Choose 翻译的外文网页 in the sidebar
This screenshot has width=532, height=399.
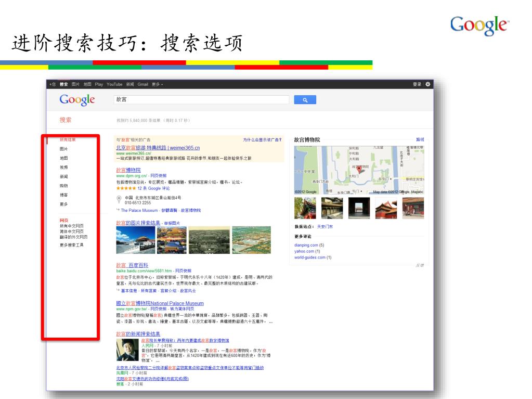point(73,237)
